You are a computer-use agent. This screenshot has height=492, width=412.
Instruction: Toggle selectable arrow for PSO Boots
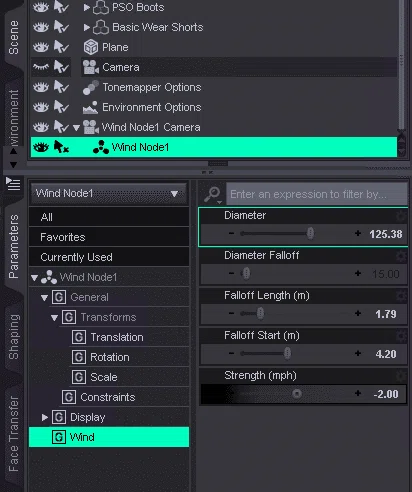tap(61, 7)
